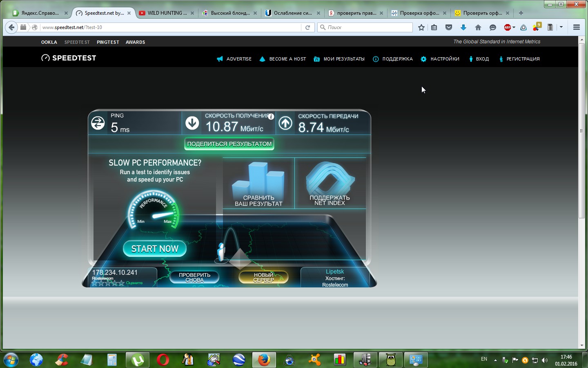The image size is (588, 368).
Task: Click ВХОД to log in
Action: pos(479,59)
